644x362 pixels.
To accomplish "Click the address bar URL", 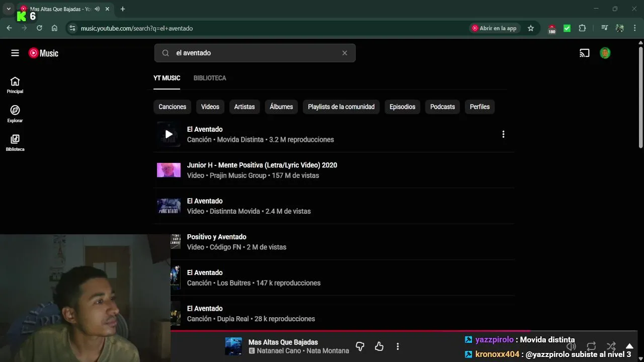I will [137, 29].
